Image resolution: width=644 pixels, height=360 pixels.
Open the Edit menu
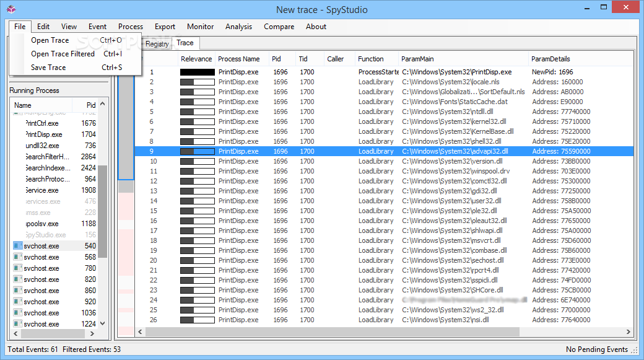43,26
